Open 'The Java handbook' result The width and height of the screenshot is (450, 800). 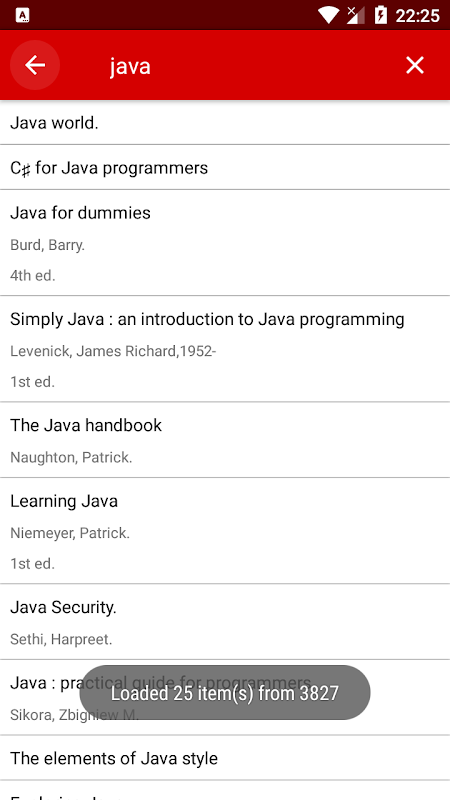225,440
